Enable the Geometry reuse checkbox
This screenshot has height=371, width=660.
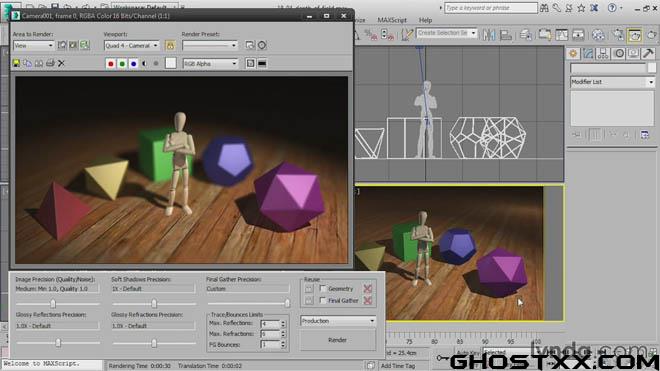pos(323,288)
